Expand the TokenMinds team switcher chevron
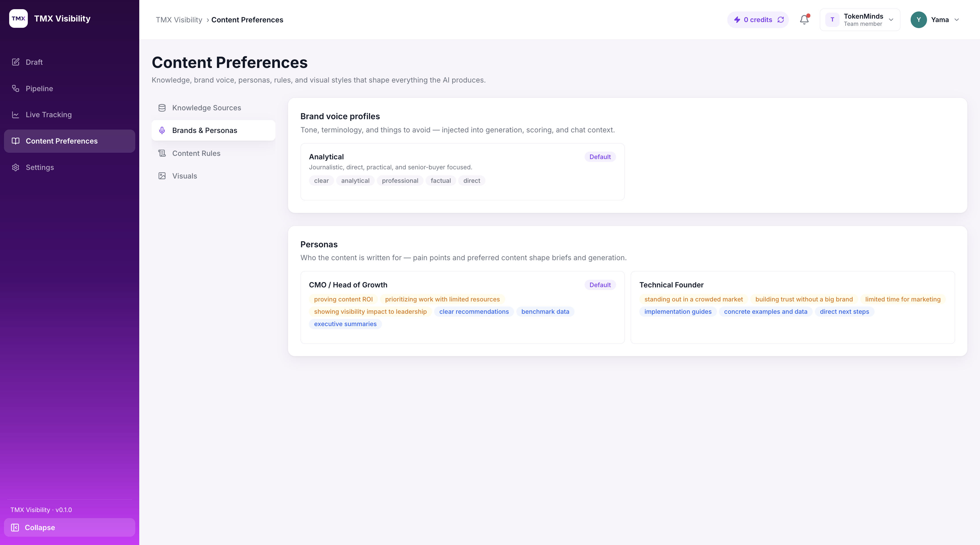Viewport: 980px width, 545px height. click(x=891, y=20)
